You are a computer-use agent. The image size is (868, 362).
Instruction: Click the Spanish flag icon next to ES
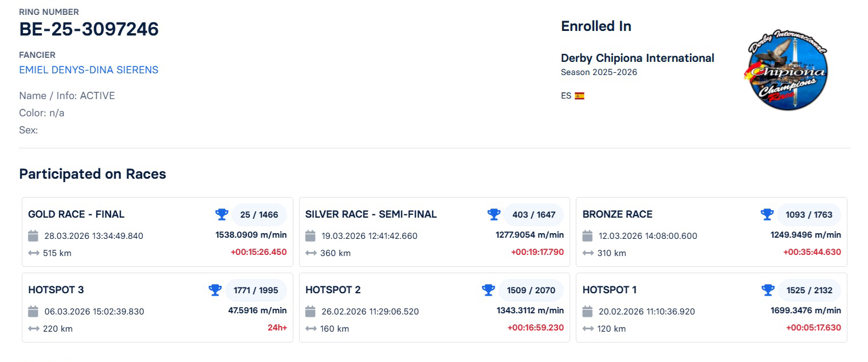[579, 96]
